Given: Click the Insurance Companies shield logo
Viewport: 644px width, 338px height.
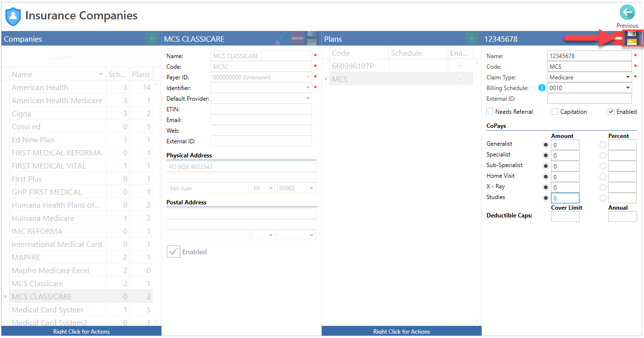Looking at the screenshot, I should point(13,16).
